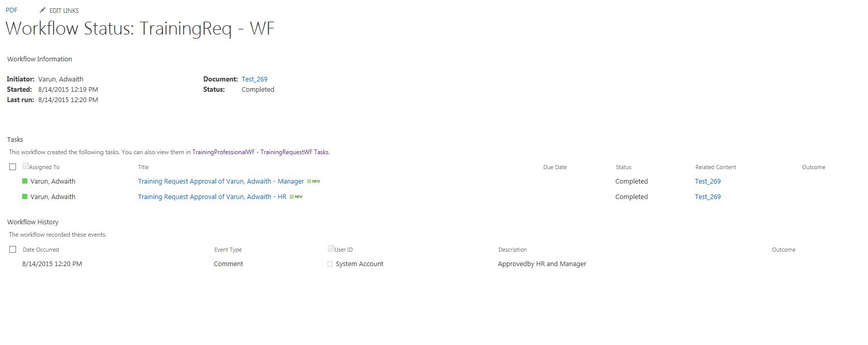This screenshot has height=345, width=868.
Task: Click EDIT LINKS in top navigation
Action: [64, 10]
